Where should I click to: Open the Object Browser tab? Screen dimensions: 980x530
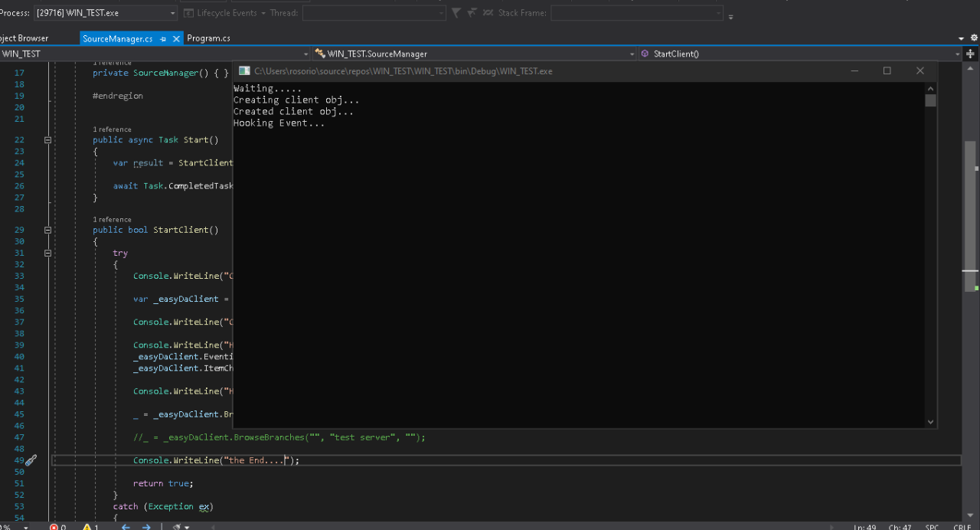23,38
